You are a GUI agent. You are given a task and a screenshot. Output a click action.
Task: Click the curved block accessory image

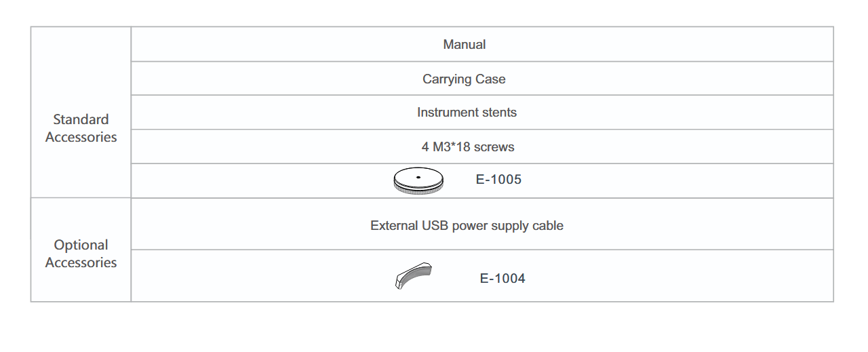click(x=414, y=276)
